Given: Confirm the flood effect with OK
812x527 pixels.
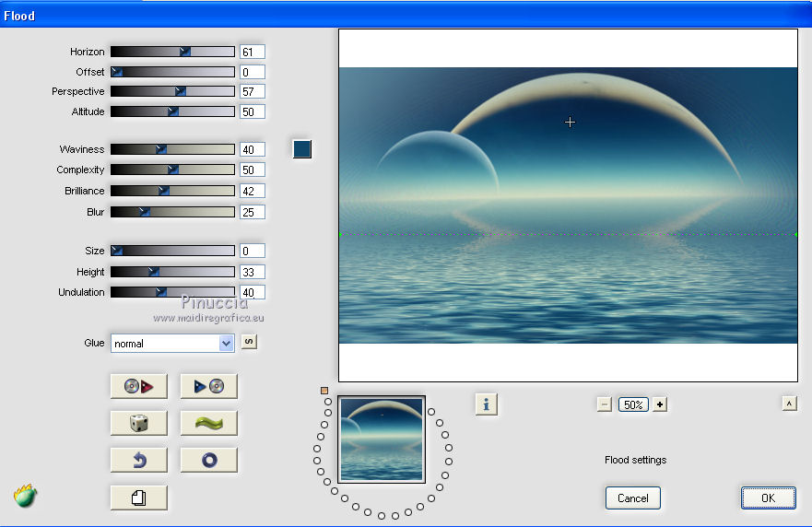Looking at the screenshot, I should (x=768, y=498).
